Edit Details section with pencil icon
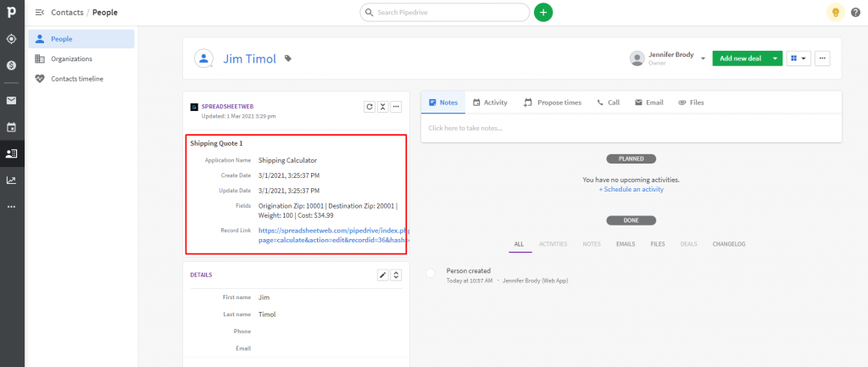The image size is (868, 367). point(382,275)
